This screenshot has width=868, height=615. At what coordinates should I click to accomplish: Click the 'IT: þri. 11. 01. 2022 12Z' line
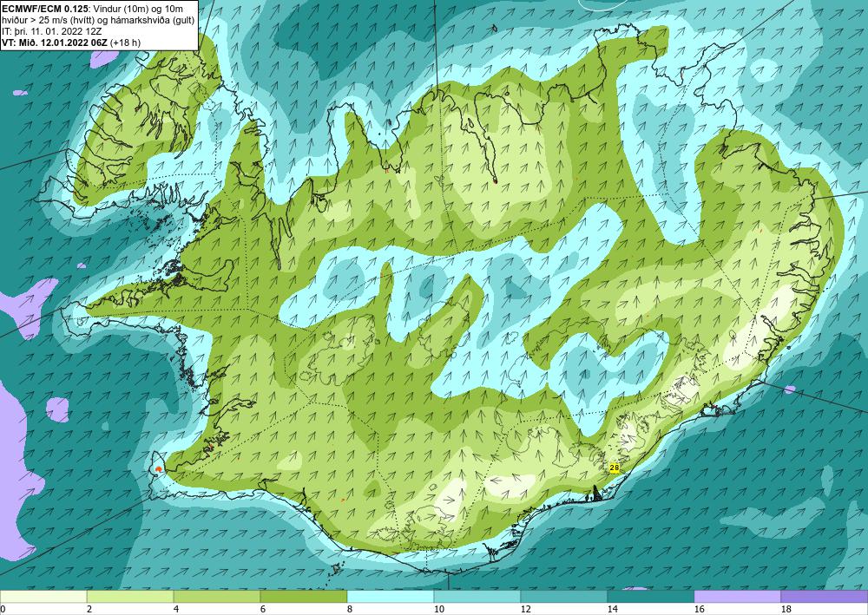(52, 31)
